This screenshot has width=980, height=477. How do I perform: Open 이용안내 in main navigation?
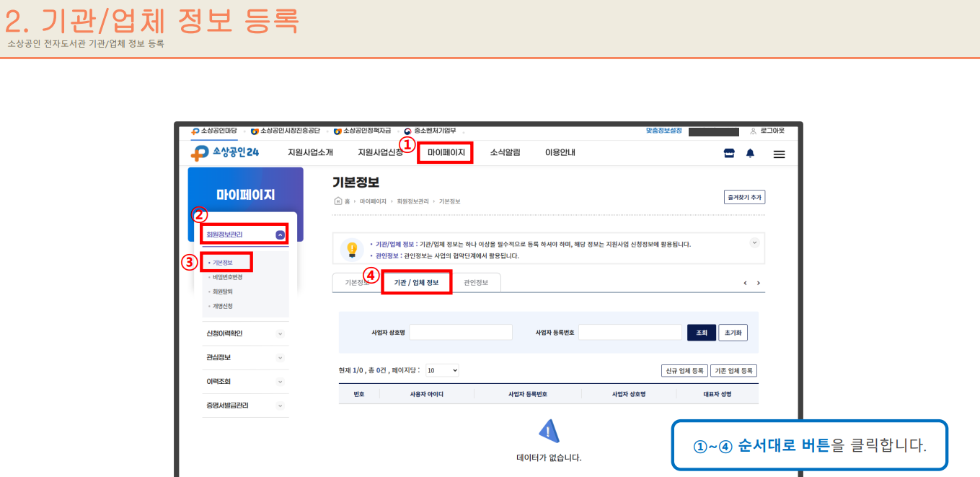point(560,153)
